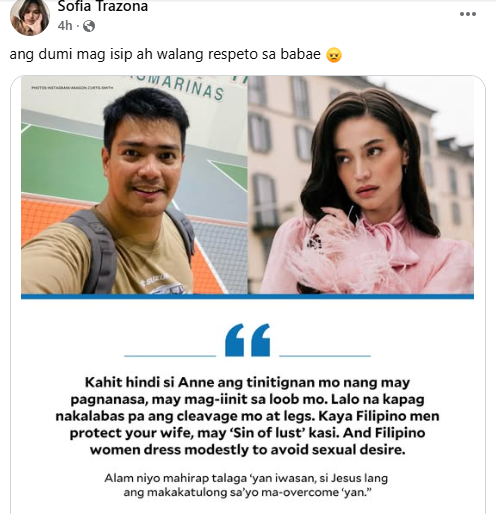Click the blue divider bar below photos
This screenshot has height=514, width=496.
[247, 296]
